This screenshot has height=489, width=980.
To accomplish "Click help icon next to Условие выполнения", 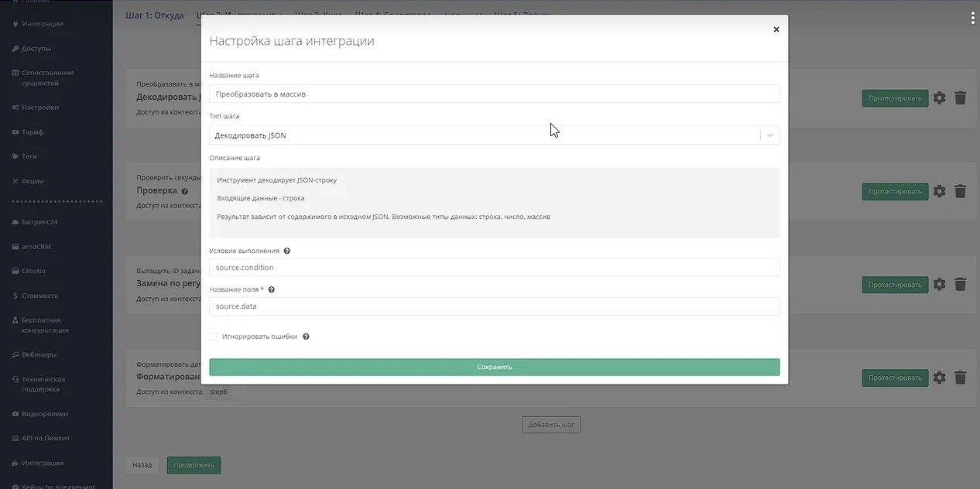I will tap(287, 251).
